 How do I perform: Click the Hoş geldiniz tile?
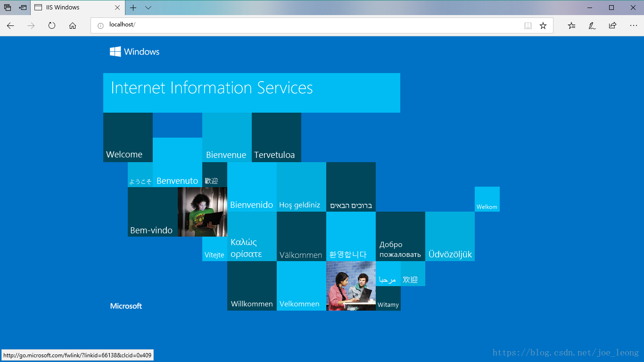coord(301,187)
